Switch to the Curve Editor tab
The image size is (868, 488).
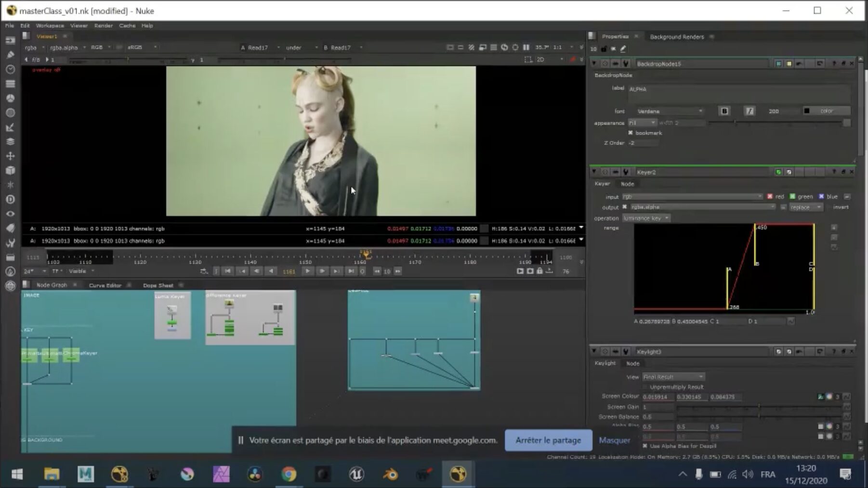coord(105,285)
